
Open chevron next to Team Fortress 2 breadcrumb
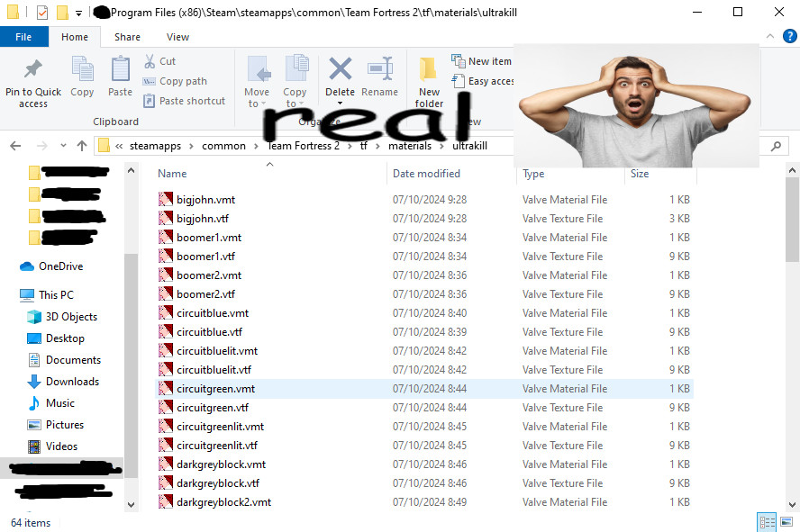350,145
